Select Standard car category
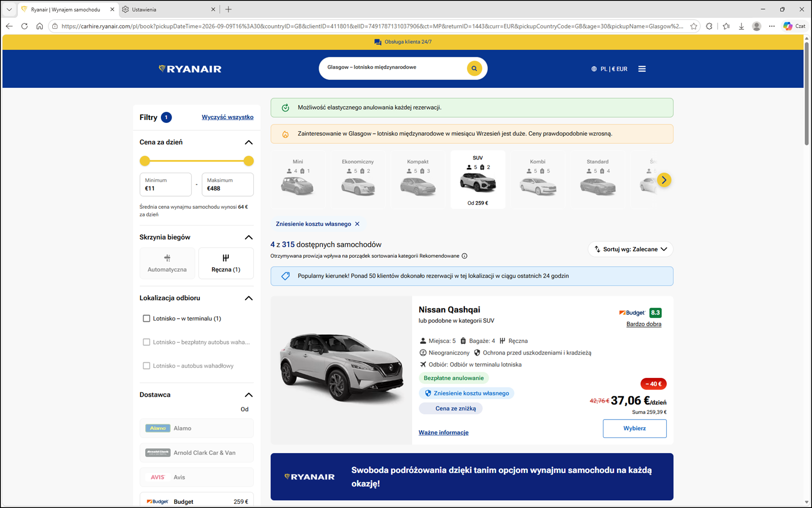This screenshot has width=812, height=508. [x=597, y=180]
